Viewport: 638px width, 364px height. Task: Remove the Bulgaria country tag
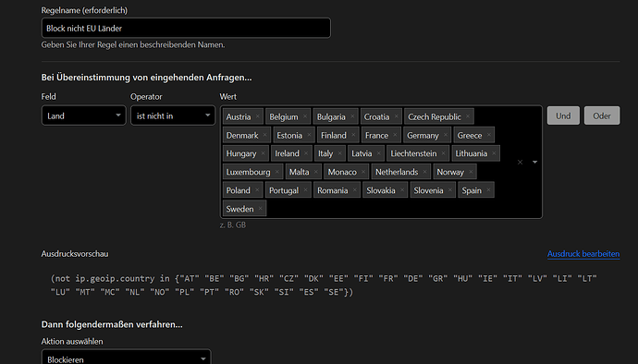pos(352,116)
